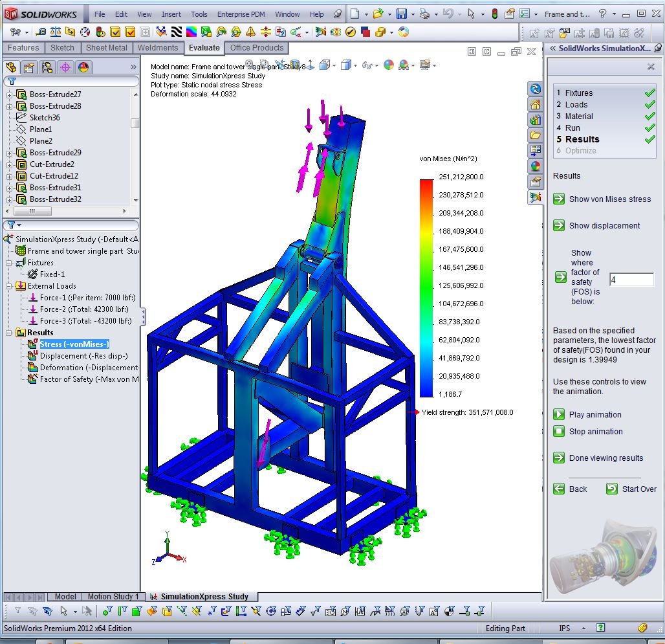The image size is (665, 644).
Task: Open the Insert menu
Action: click(171, 14)
